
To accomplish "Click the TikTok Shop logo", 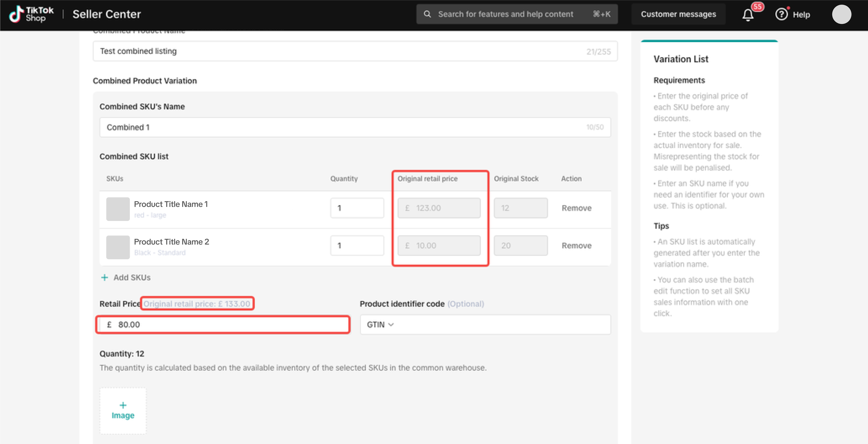I will click(31, 14).
